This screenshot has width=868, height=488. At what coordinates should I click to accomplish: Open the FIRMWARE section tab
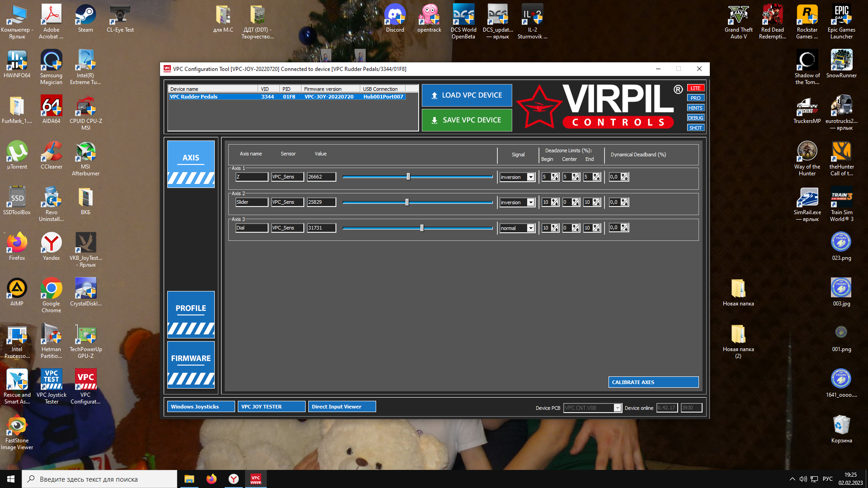191,365
